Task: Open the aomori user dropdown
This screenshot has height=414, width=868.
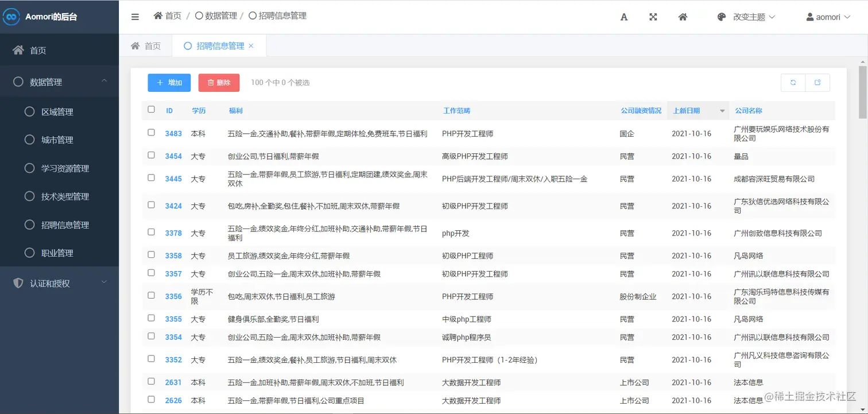Action: coord(828,17)
